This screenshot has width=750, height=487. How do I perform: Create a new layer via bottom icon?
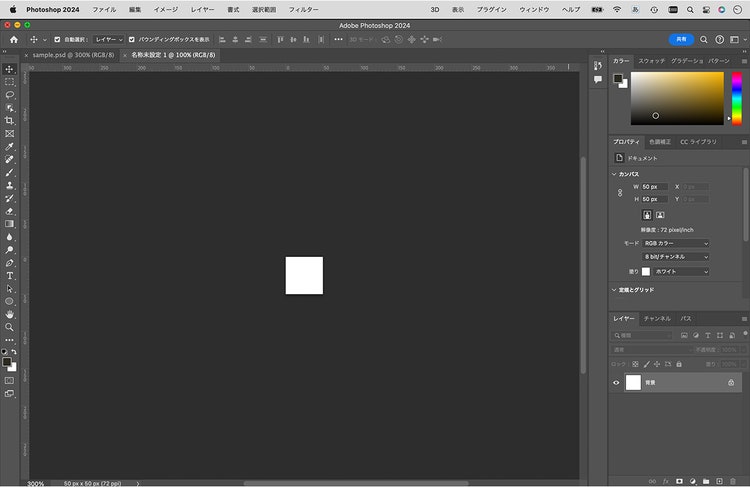pos(719,481)
